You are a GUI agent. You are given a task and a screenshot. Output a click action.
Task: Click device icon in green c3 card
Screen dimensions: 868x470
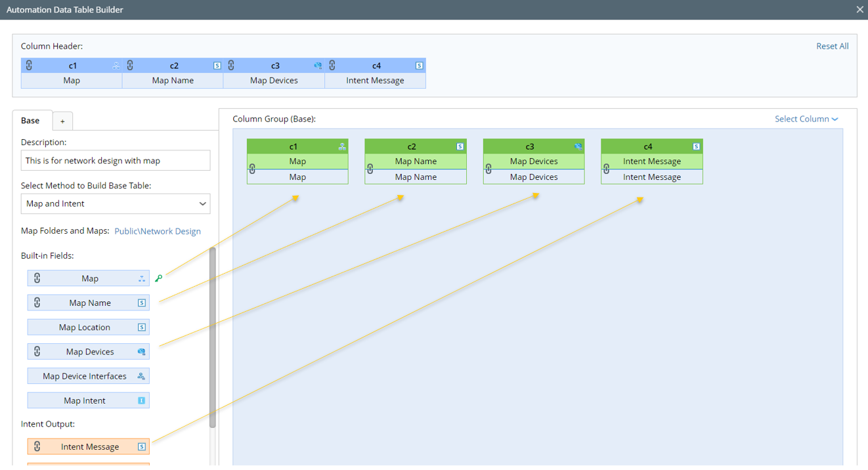pyautogui.click(x=578, y=146)
